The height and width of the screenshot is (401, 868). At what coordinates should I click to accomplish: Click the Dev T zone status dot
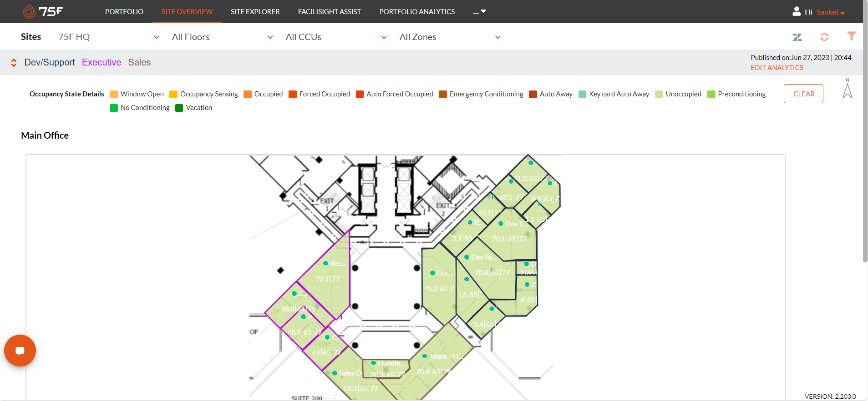point(501,223)
